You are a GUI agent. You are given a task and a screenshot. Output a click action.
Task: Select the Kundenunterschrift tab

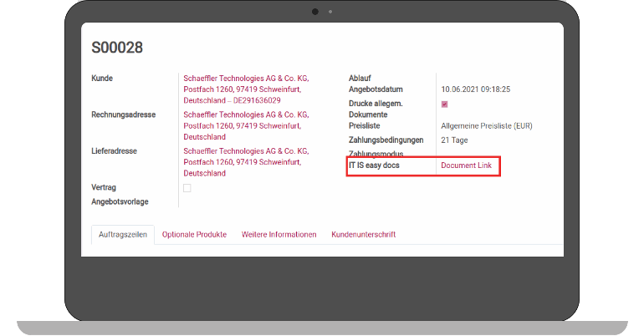(363, 235)
